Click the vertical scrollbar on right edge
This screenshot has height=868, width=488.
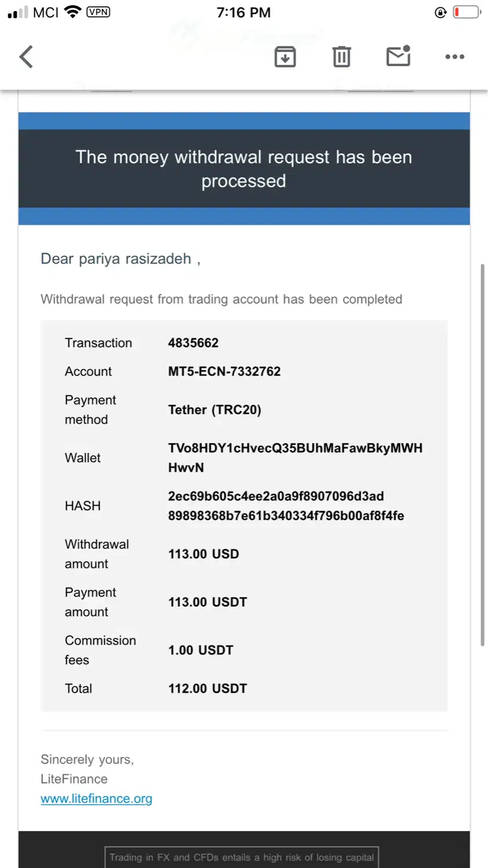pyautogui.click(x=482, y=455)
